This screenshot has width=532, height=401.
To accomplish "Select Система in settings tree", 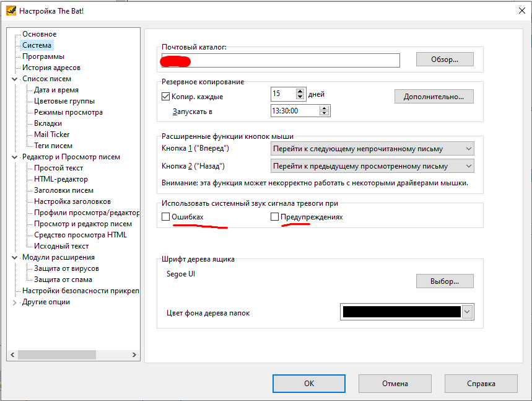I will [x=37, y=45].
